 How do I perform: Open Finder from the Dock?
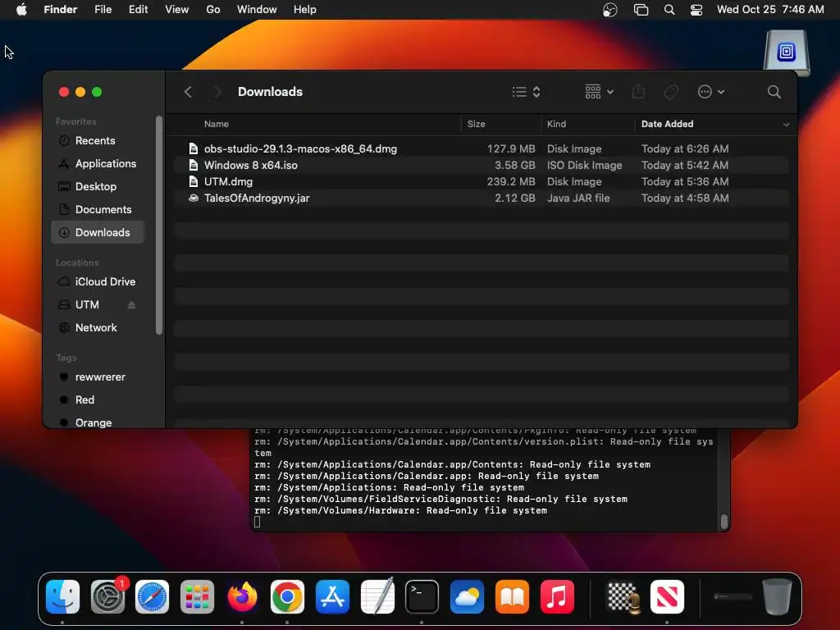[x=62, y=596]
